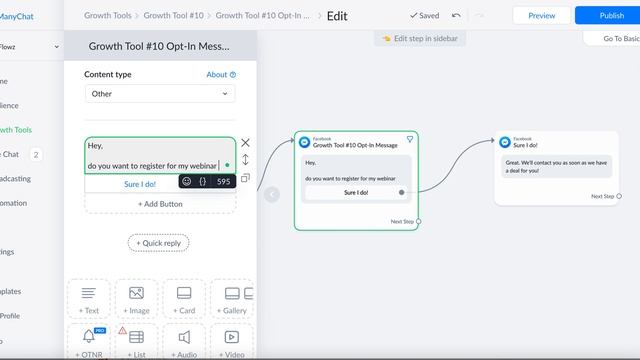Open Broadcasting in the left navigation
Screen dimensions: 640x360
click(16, 178)
